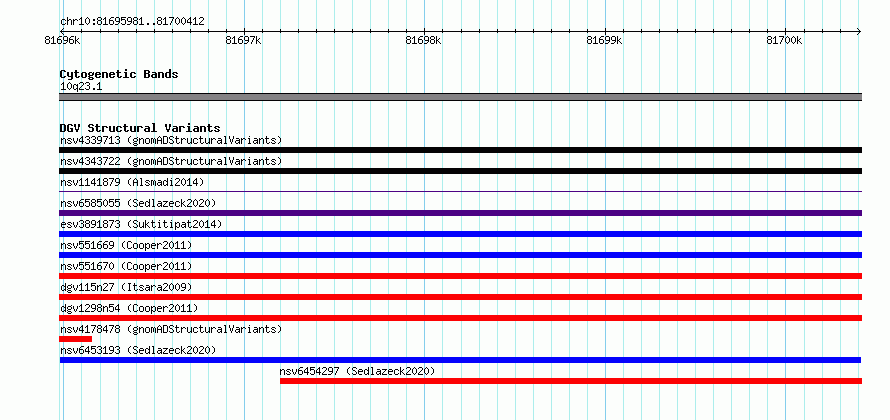Click the blue bar under nsv6453193
The width and height of the screenshot is (890, 420).
[x=460, y=360]
